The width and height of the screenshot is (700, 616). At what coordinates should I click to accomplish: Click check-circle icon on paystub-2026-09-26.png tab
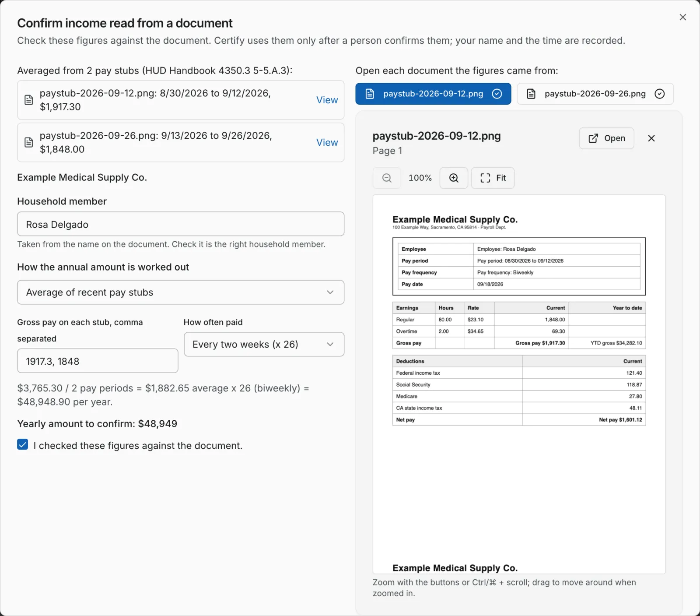660,94
